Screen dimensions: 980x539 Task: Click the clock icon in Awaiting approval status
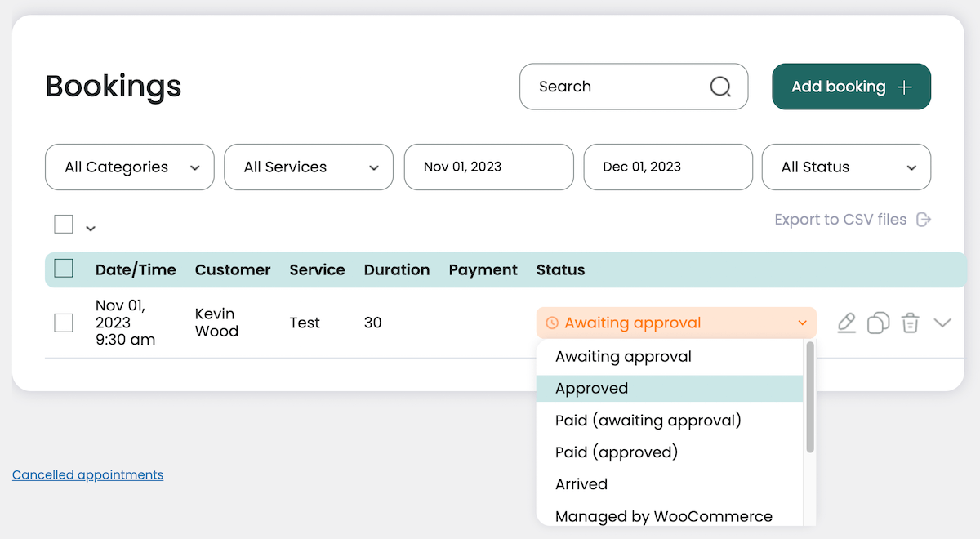tap(552, 323)
